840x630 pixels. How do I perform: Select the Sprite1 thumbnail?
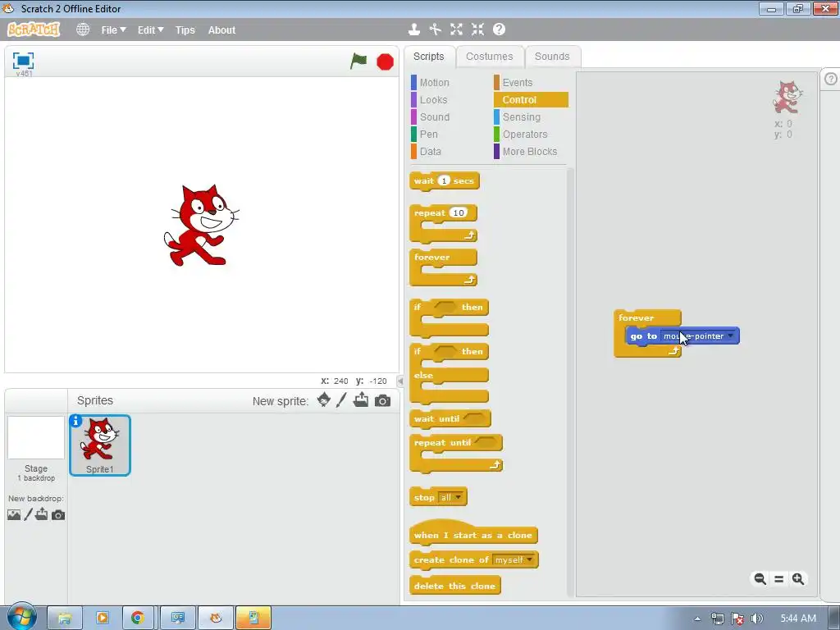pos(99,445)
